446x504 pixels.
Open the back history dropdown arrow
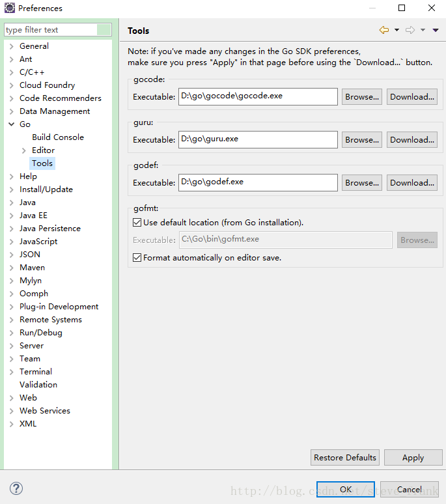click(x=397, y=30)
